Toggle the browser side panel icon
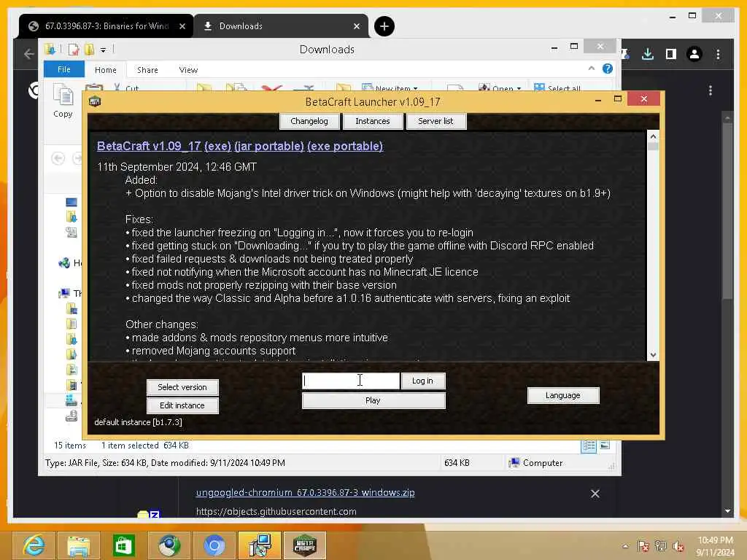Viewport: 747px width, 560px height. click(671, 54)
